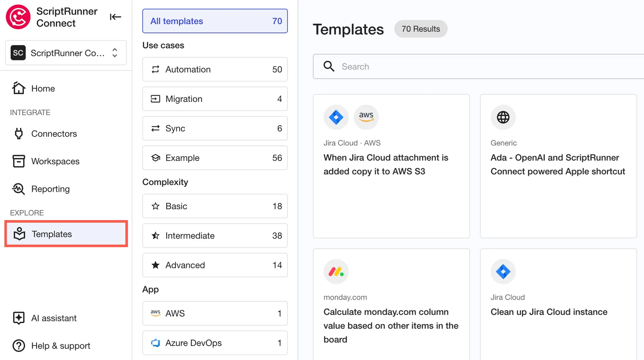The width and height of the screenshot is (644, 360).
Task: Launch the AI assistant
Action: [54, 318]
